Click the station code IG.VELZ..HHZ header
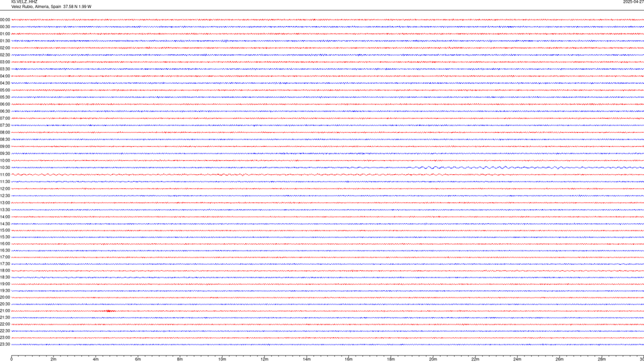 tap(24, 2)
